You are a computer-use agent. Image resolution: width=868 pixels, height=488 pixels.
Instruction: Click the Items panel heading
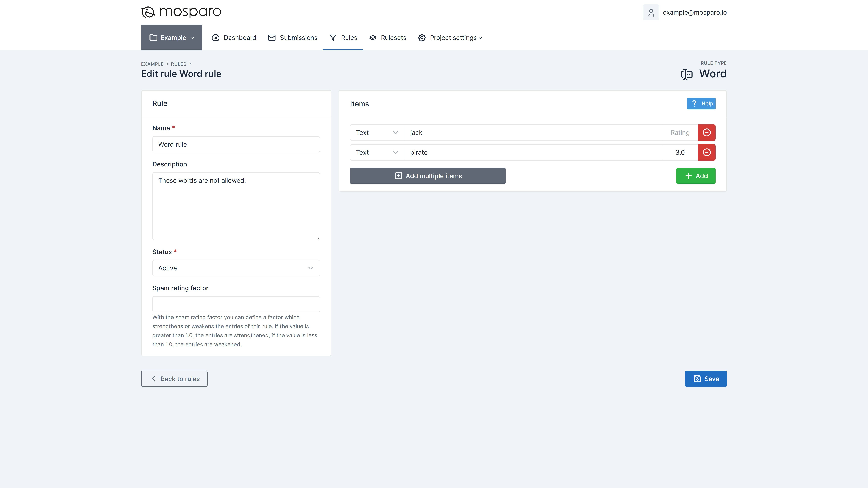(359, 104)
